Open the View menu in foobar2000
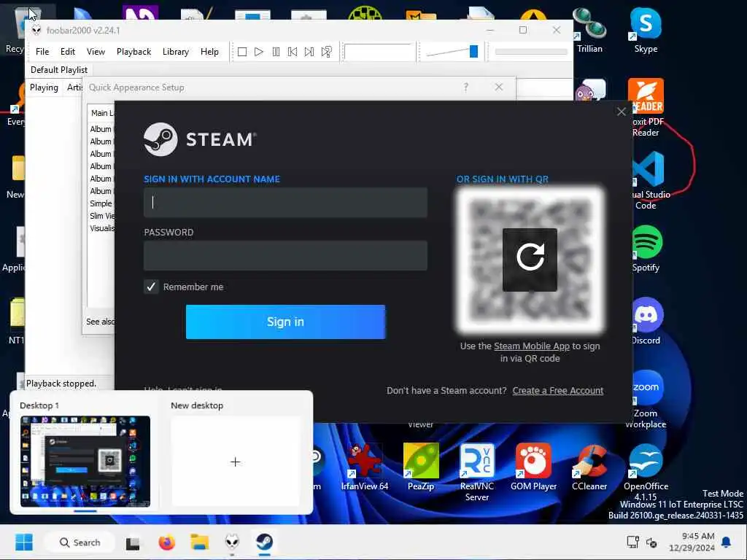Image resolution: width=747 pixels, height=560 pixels. (96, 52)
